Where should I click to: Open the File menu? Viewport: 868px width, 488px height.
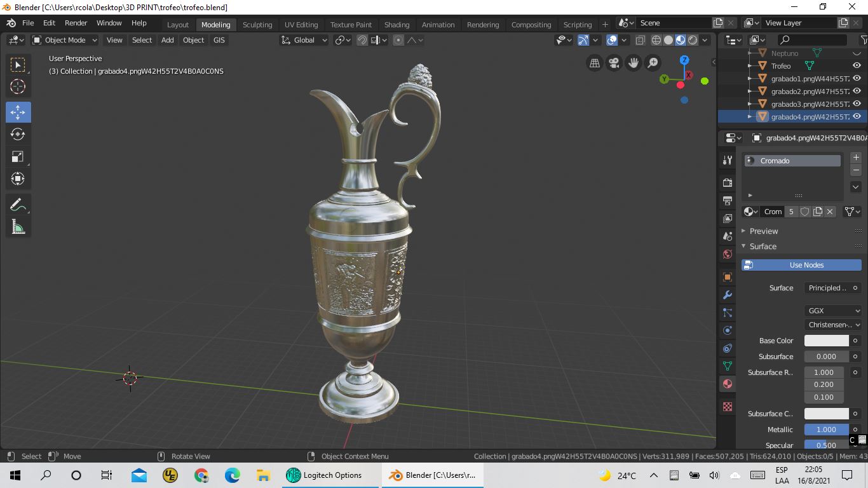[28, 23]
